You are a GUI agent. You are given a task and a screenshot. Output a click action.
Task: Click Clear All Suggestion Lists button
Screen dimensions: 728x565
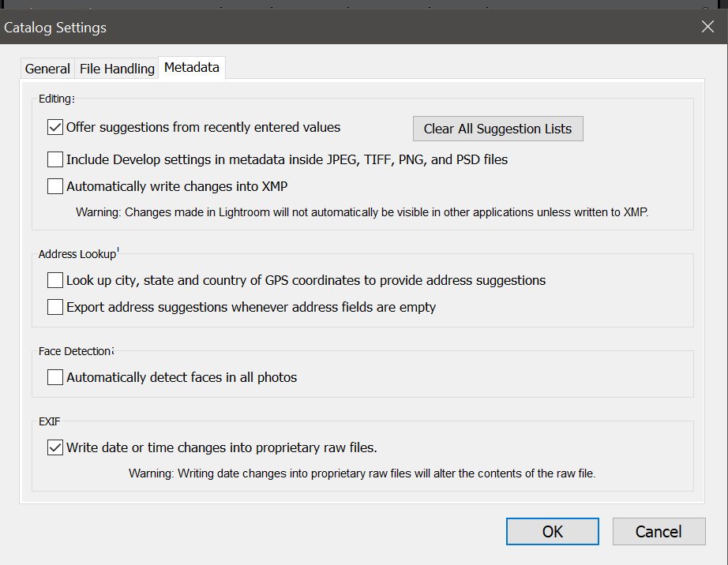(497, 129)
